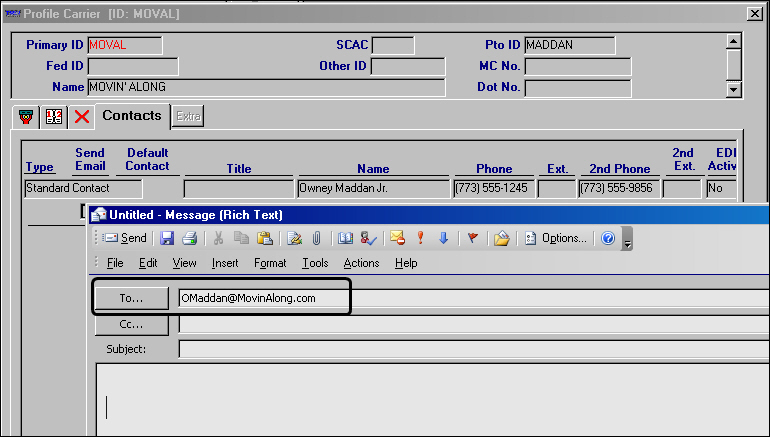
Task: Click the To... recipients button
Action: (132, 298)
